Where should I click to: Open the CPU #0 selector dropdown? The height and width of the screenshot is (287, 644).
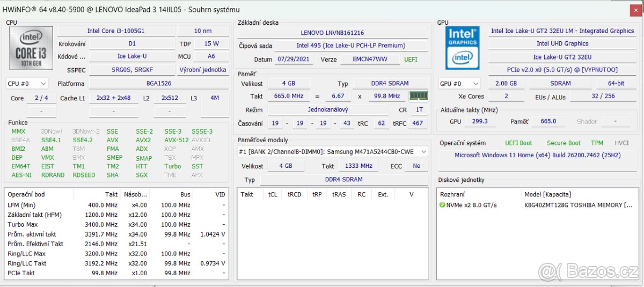tap(27, 84)
